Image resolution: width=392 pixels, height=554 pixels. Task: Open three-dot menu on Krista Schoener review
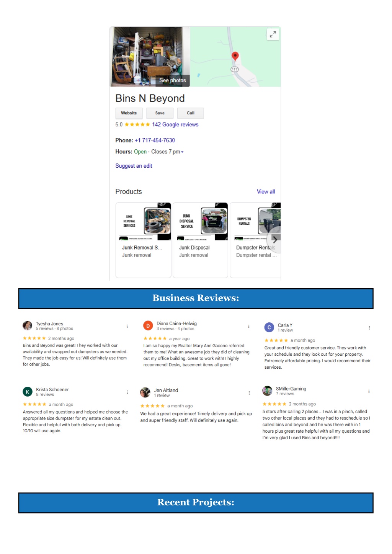point(127,392)
